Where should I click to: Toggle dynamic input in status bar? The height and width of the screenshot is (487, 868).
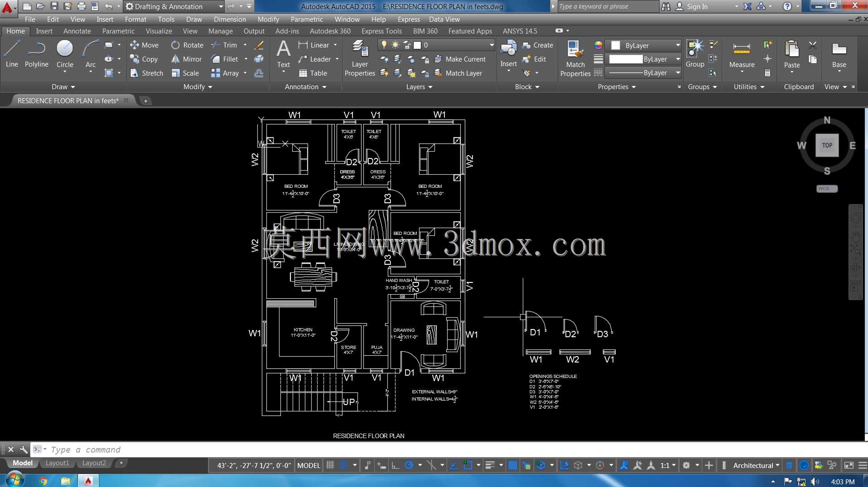(x=381, y=465)
